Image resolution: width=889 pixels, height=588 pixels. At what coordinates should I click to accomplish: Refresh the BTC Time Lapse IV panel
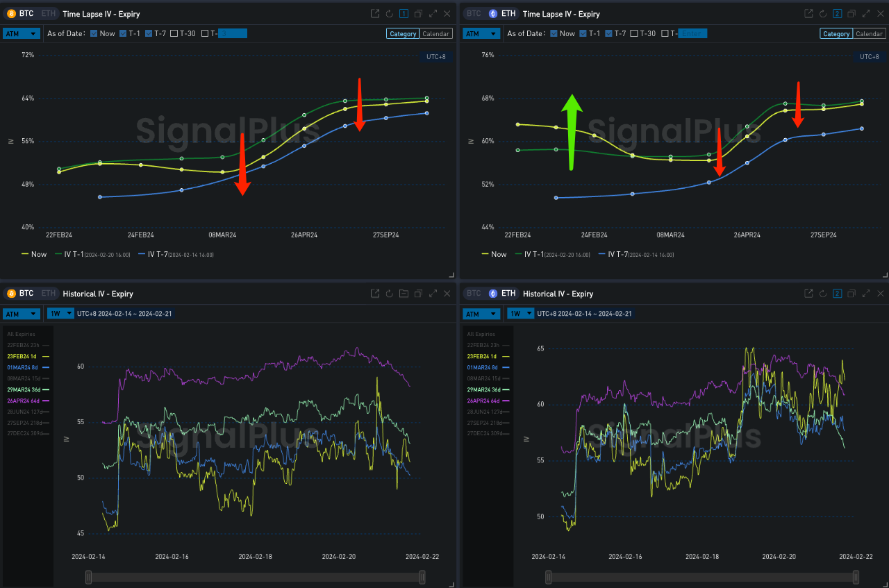click(x=390, y=14)
